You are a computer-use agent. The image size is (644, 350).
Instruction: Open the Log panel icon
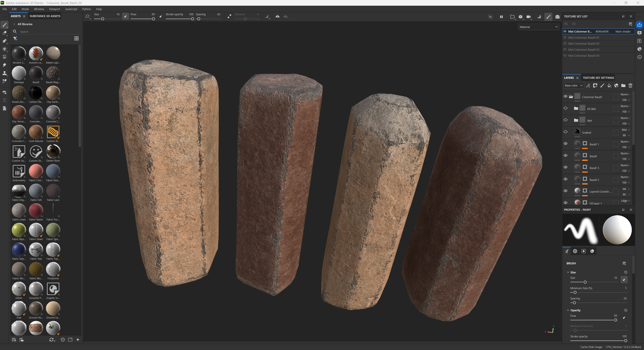click(x=639, y=41)
